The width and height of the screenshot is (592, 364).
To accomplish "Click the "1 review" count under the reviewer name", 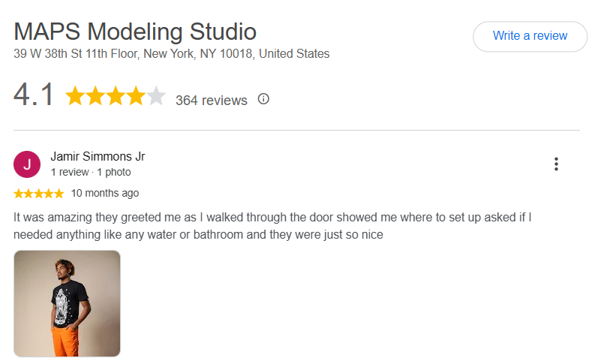I will pos(70,172).
